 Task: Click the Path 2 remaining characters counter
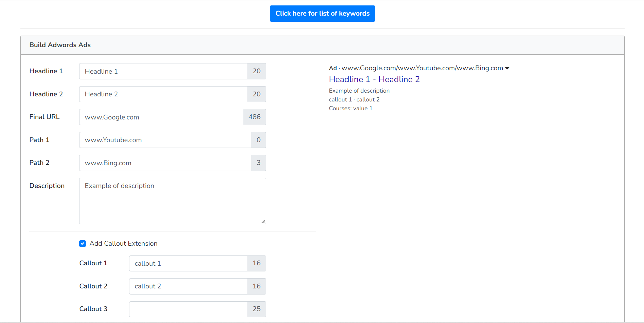[x=258, y=163]
